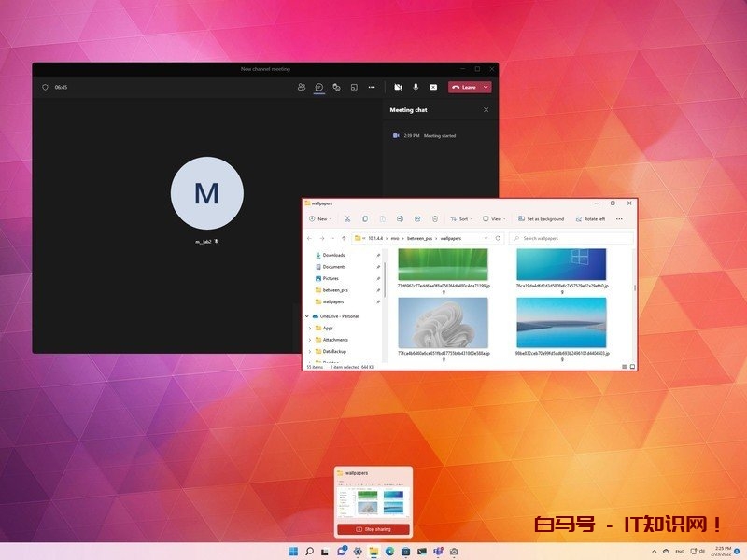Open More actions ellipsis in Teams meeting
The height and width of the screenshot is (560, 747).
pos(372,87)
